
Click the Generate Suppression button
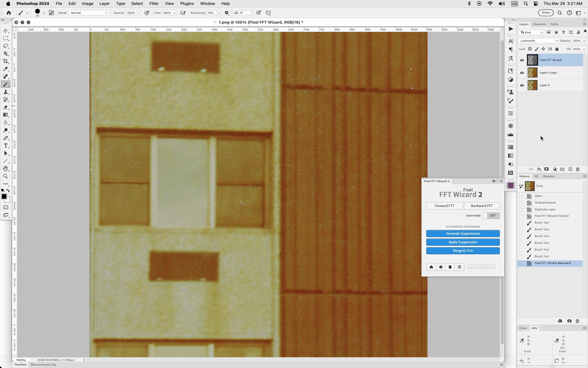[463, 234]
